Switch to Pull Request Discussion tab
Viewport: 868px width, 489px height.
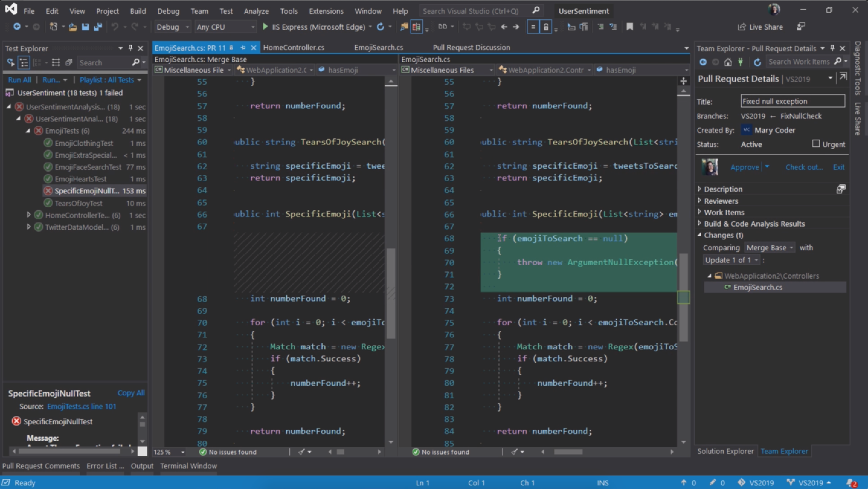click(471, 47)
